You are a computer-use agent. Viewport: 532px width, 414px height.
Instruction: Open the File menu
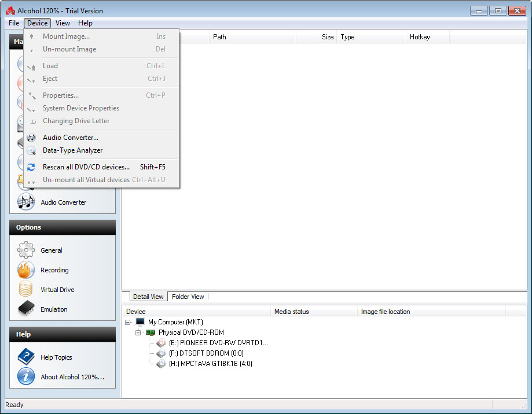(x=14, y=23)
